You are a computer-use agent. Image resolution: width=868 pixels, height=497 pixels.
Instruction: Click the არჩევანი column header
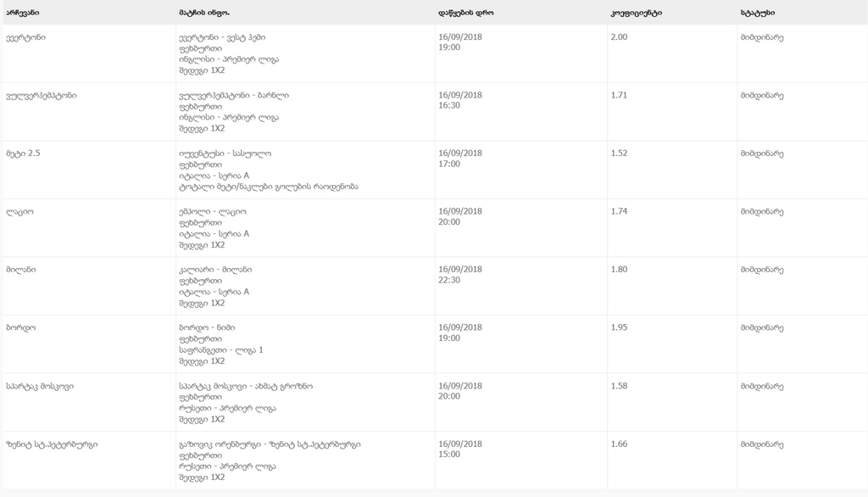click(x=23, y=13)
